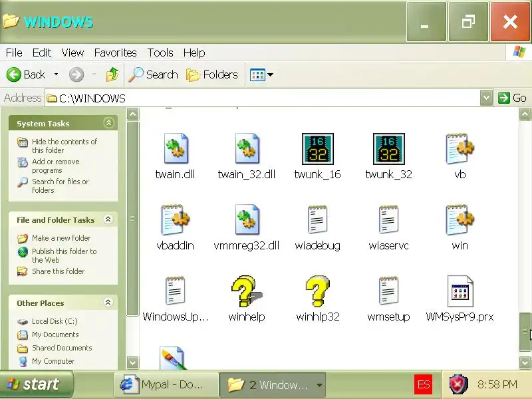Collapse the Other Places panel
The image size is (532, 399).
pyautogui.click(x=108, y=302)
